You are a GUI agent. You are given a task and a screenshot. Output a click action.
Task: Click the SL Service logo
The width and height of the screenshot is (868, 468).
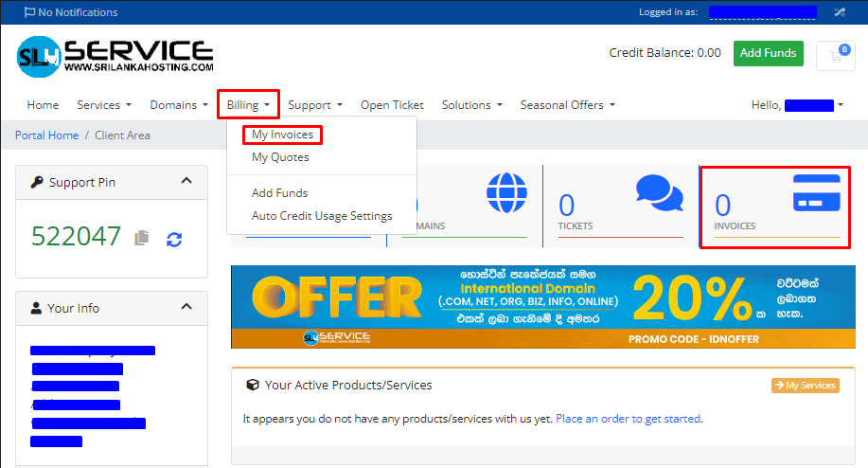point(115,57)
